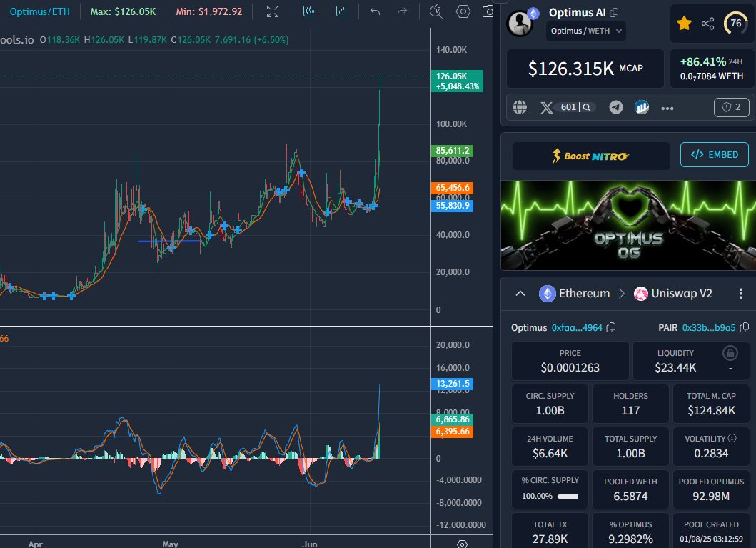Click the Boost Nitro button

click(591, 156)
